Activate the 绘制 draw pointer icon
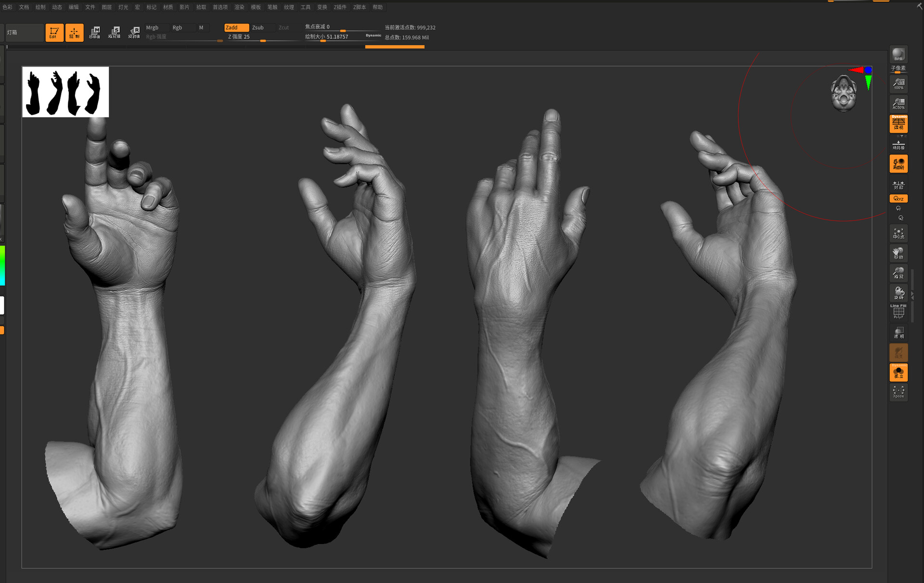This screenshot has width=924, height=583. coord(74,32)
